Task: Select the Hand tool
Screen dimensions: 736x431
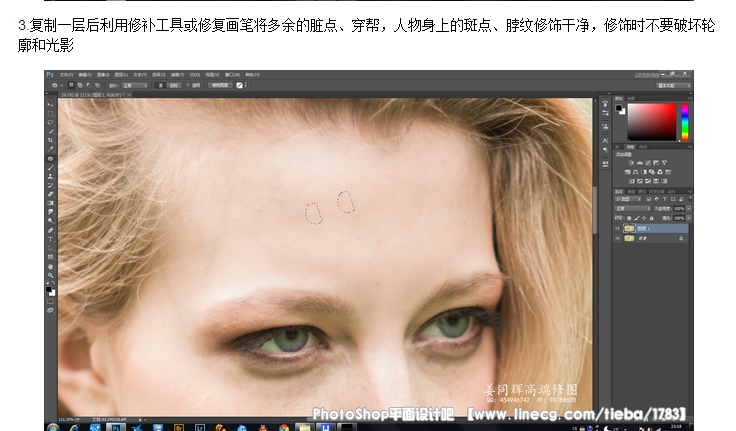Action: (x=50, y=266)
